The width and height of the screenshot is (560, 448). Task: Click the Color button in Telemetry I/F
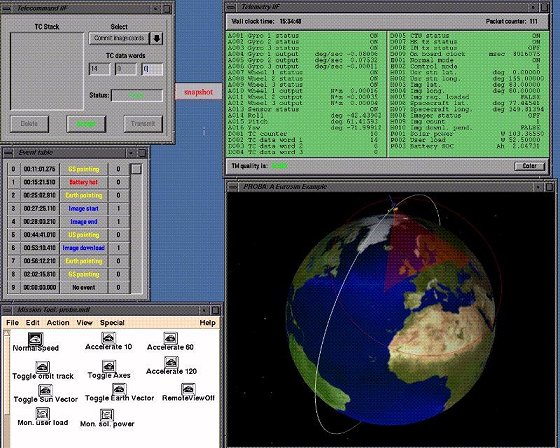tap(530, 166)
